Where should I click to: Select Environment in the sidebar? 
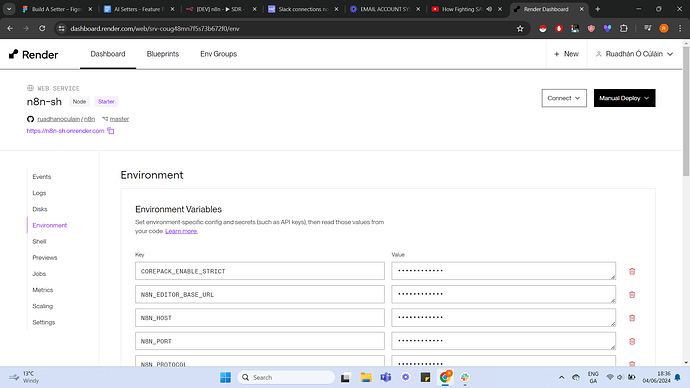pos(50,225)
